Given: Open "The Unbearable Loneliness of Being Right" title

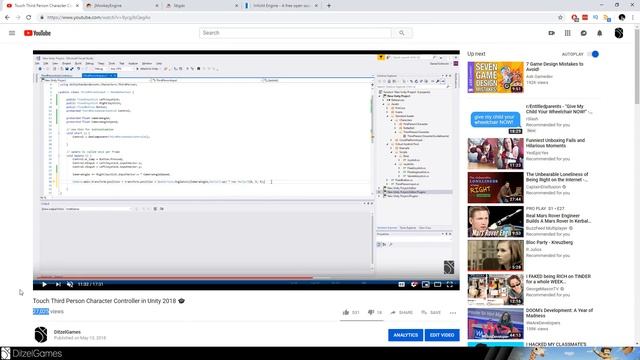Looking at the screenshot, I should point(557,177).
